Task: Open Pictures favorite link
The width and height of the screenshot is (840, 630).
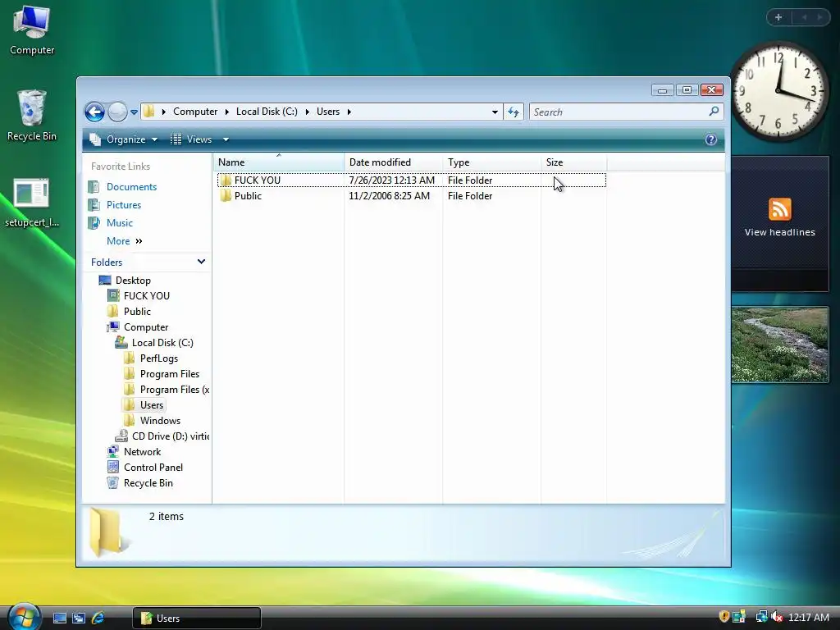Action: tap(124, 204)
